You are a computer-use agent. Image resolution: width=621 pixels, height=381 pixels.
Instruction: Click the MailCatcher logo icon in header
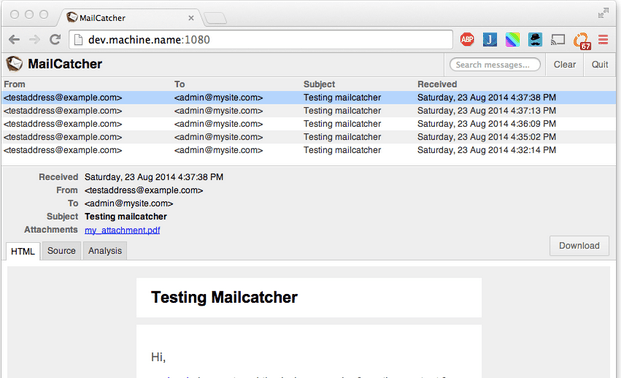click(x=14, y=64)
